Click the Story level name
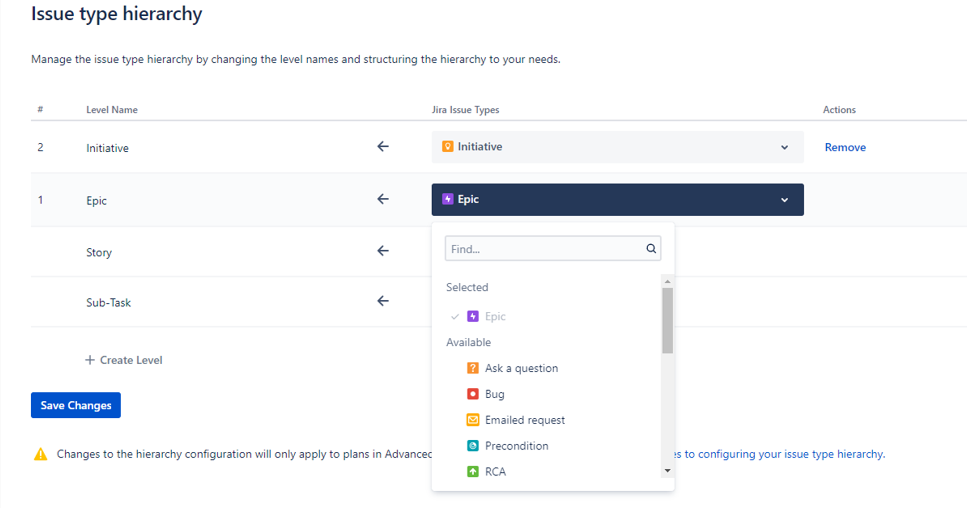Image resolution: width=967 pixels, height=508 pixels. tap(99, 252)
